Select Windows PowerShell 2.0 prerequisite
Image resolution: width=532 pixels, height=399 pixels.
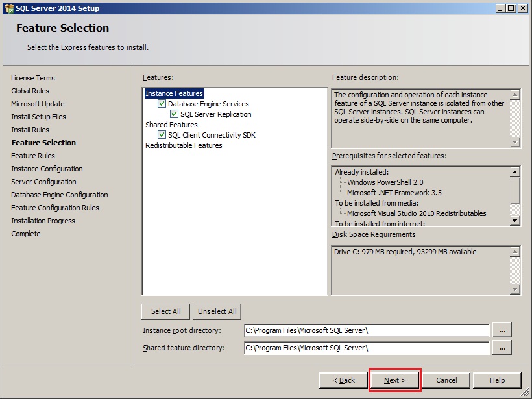click(385, 182)
